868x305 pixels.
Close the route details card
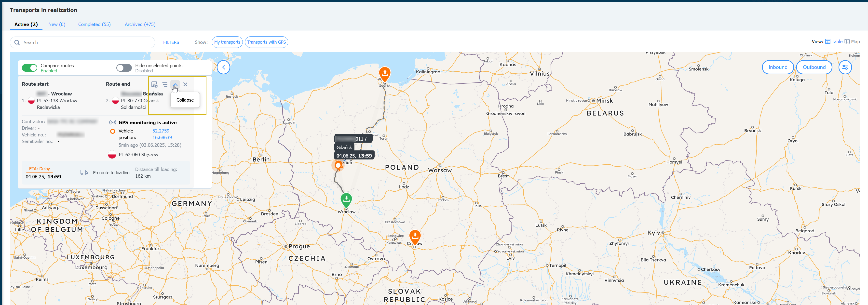coord(185,84)
